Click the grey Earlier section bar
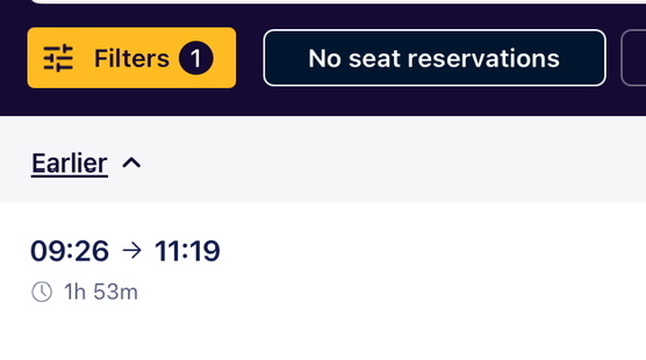This screenshot has height=360, width=646. (323, 159)
